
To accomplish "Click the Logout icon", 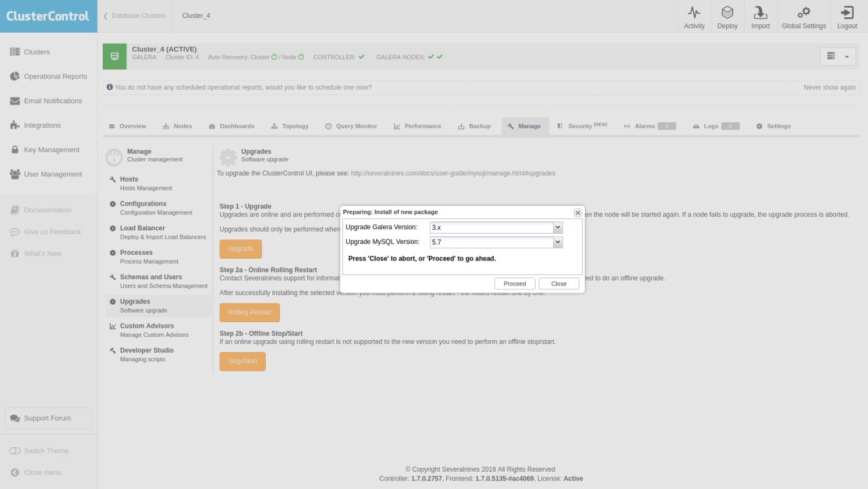I will [846, 16].
